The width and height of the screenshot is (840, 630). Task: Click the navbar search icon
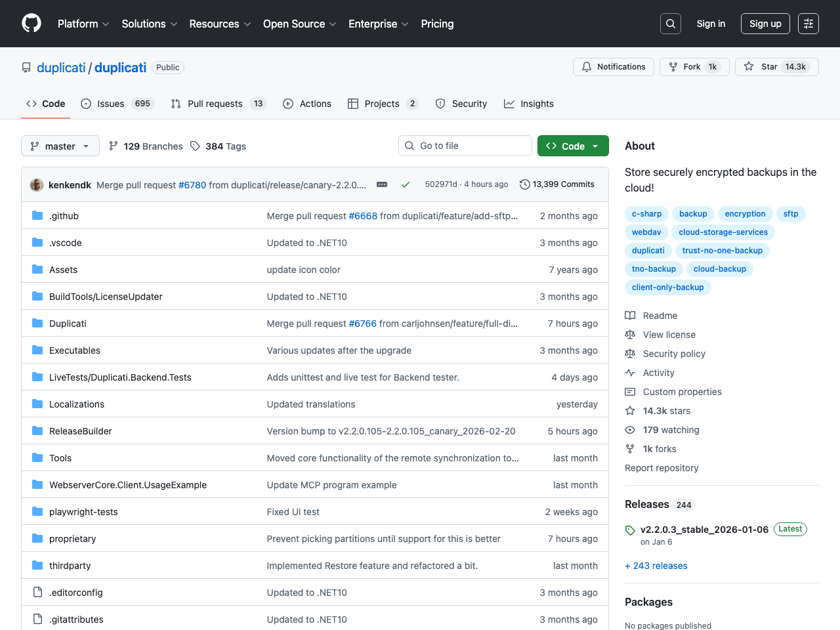670,23
